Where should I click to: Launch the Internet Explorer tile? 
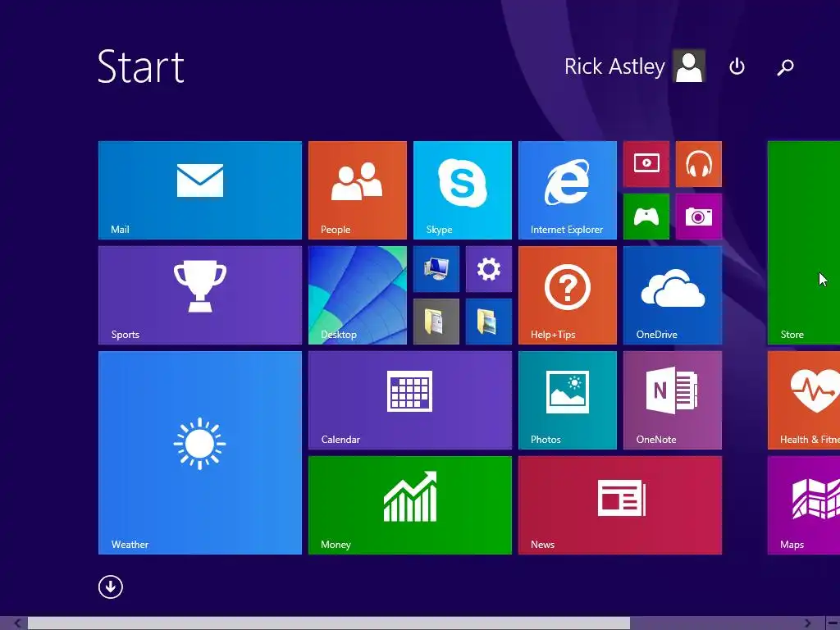pyautogui.click(x=568, y=190)
